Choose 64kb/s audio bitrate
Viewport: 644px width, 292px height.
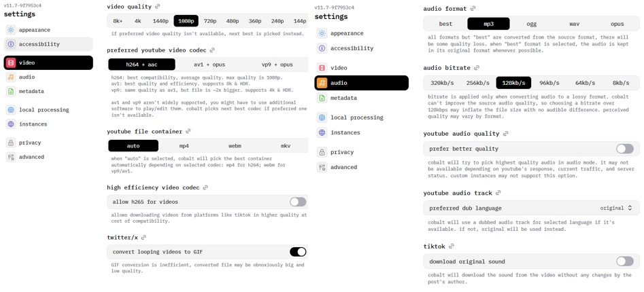pyautogui.click(x=585, y=83)
